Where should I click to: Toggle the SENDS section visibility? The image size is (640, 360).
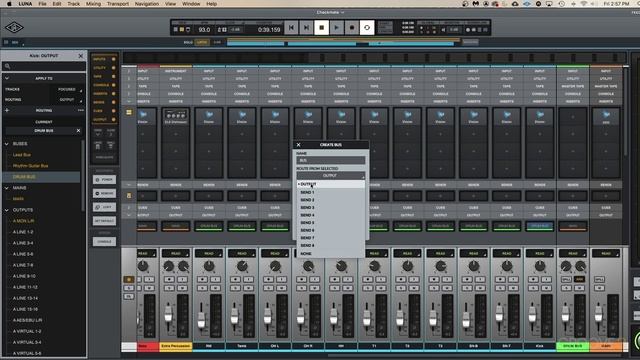pyautogui.click(x=104, y=102)
